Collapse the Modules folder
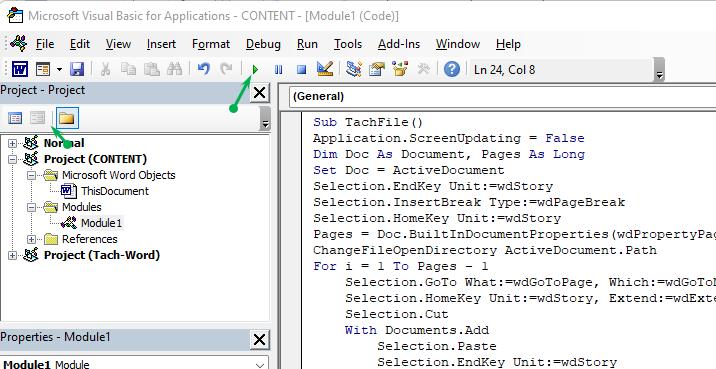The image size is (716, 369). pyautogui.click(x=31, y=207)
